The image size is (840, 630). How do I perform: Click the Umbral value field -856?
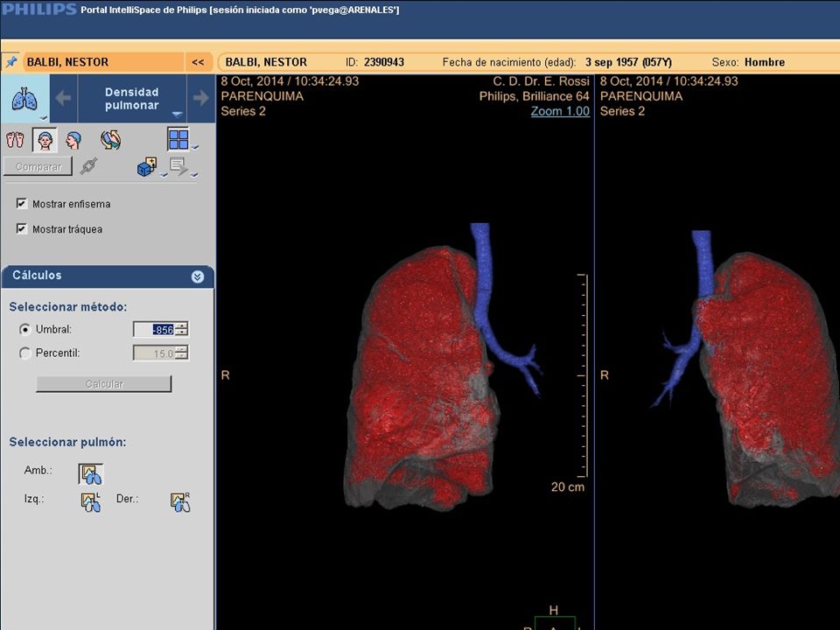[x=155, y=330]
